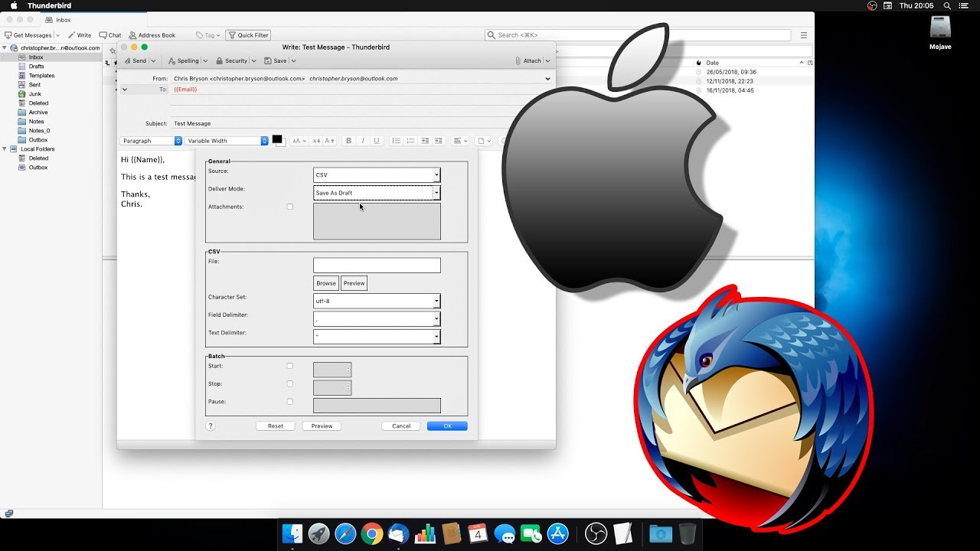Click the decrease font size icon
Viewport: 980px width, 551px height.
[315, 141]
